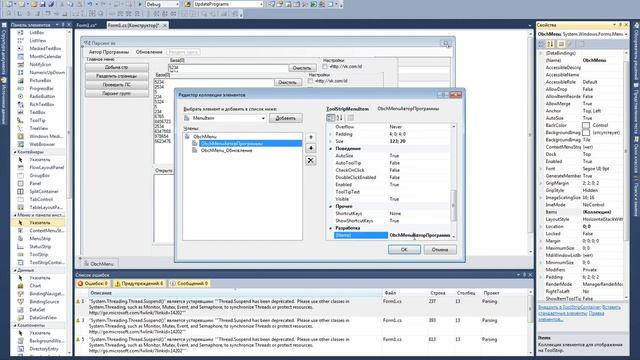Click BackColor Control color swatch
The image size is (640, 360).
click(586, 125)
